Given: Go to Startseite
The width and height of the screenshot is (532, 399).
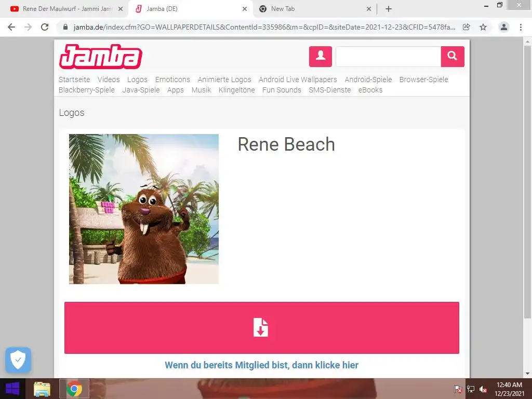Looking at the screenshot, I should click(74, 79).
